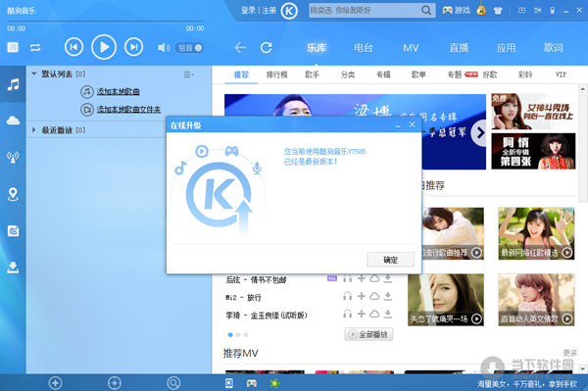Click the scrollbar down arrow
The image size is (588, 391).
[x=583, y=368]
